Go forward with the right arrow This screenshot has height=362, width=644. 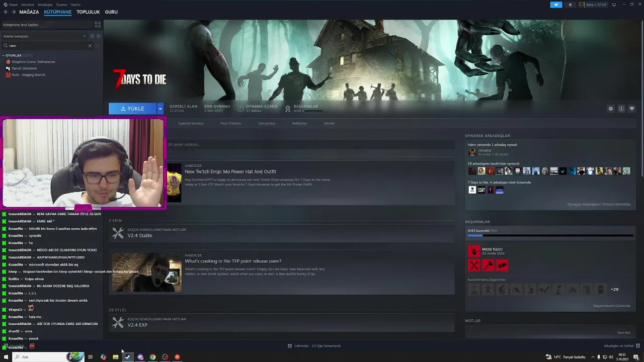click(x=14, y=12)
